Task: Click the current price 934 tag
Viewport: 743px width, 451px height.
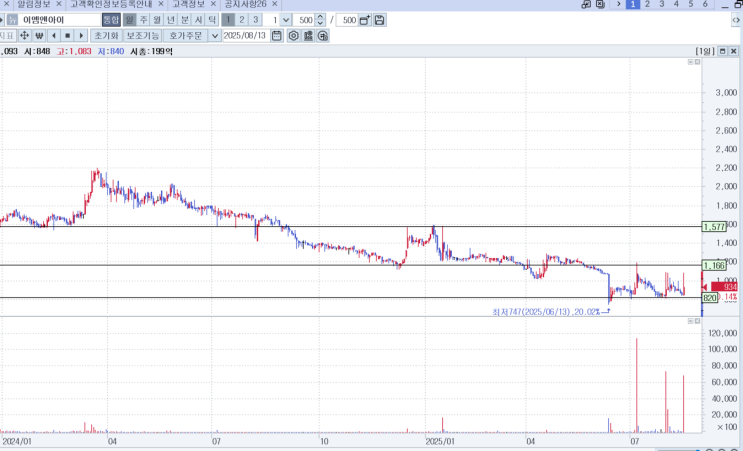Action: coord(724,287)
